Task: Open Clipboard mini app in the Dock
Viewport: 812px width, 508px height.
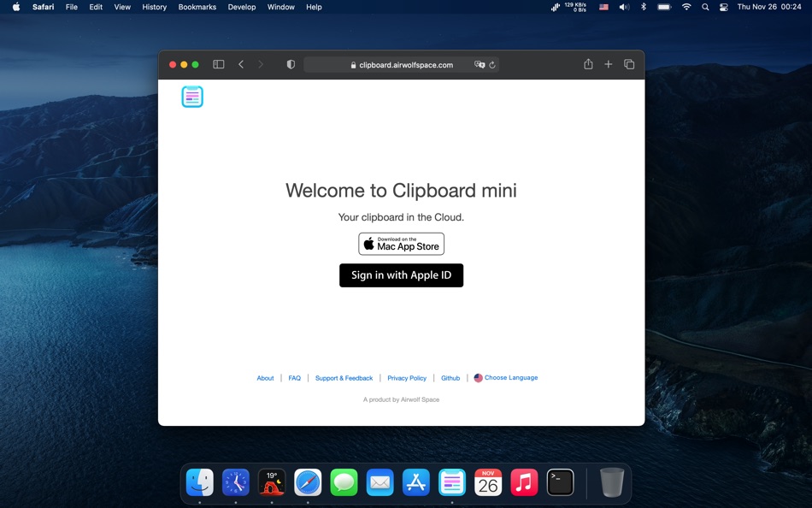Action: (452, 482)
